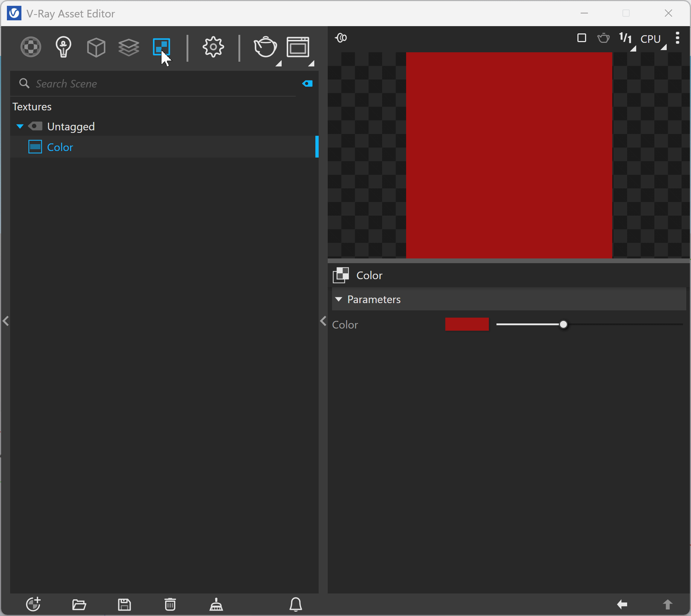Screen dimensions: 691x616
Task: Click the add new asset icon
Action: click(33, 604)
